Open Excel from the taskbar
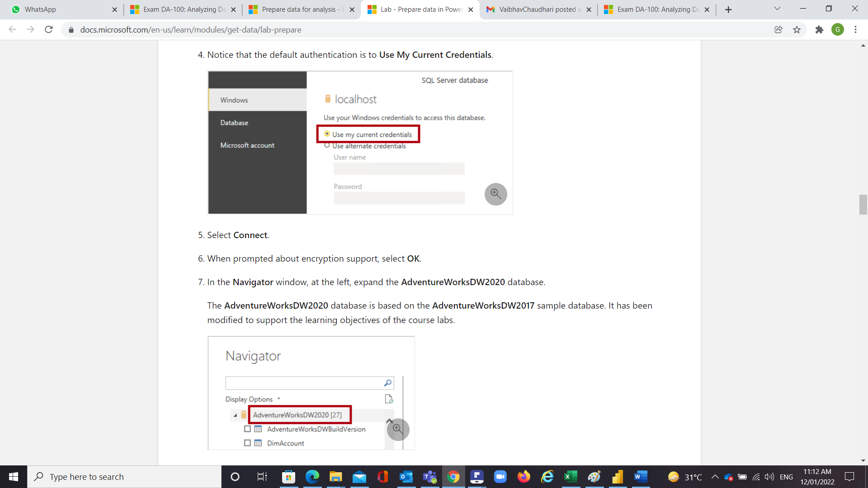868x488 pixels. pyautogui.click(x=571, y=477)
